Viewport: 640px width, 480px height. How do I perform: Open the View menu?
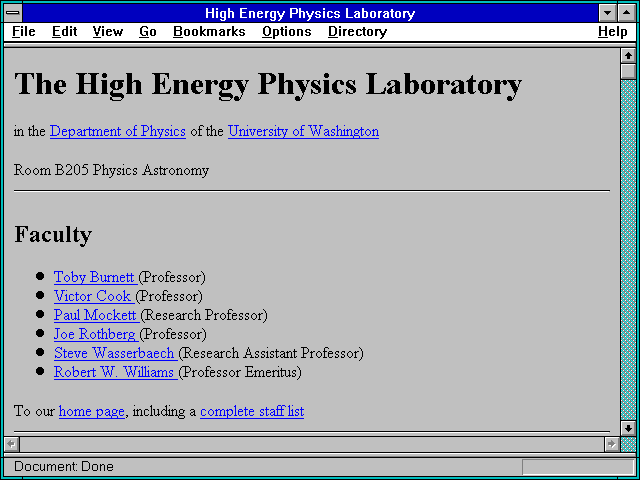coord(108,32)
